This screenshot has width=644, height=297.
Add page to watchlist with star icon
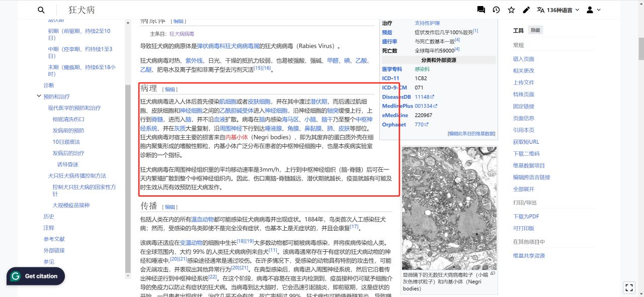coord(511,10)
